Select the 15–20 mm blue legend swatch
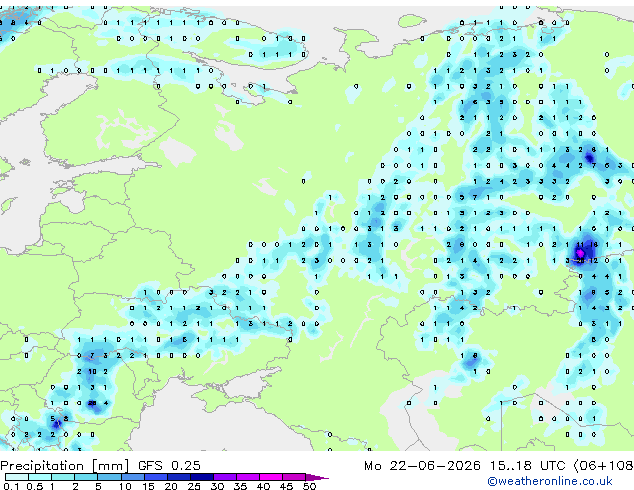Viewport: 634px width, 490px height. tap(156, 477)
